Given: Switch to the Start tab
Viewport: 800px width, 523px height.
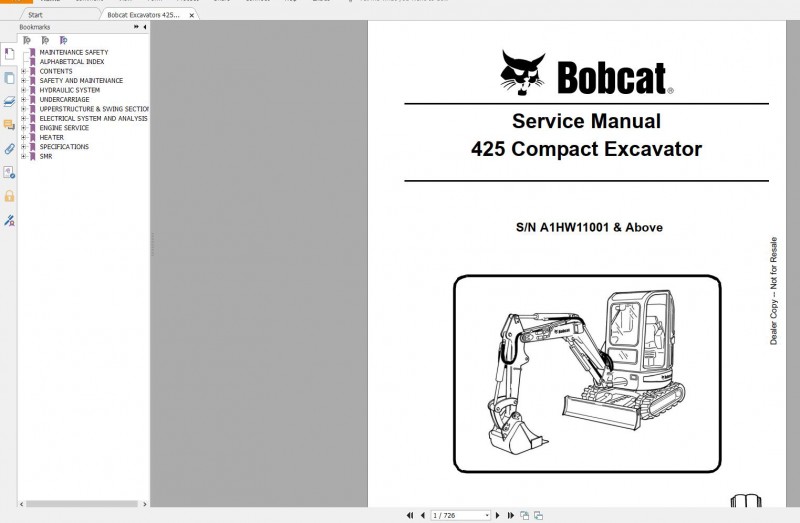Looking at the screenshot, I should click(x=35, y=15).
